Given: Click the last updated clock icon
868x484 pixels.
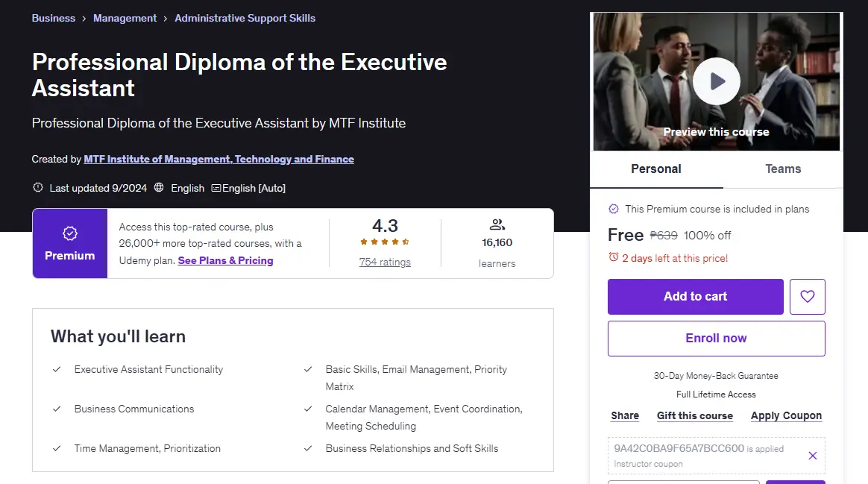Looking at the screenshot, I should coord(37,188).
